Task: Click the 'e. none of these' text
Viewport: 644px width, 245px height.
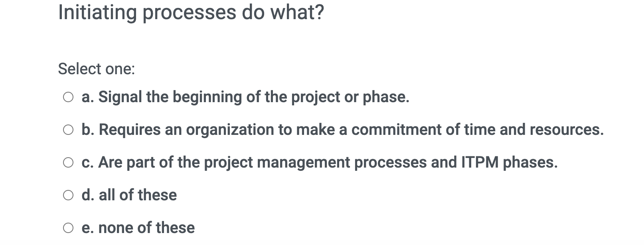Action: point(138,227)
